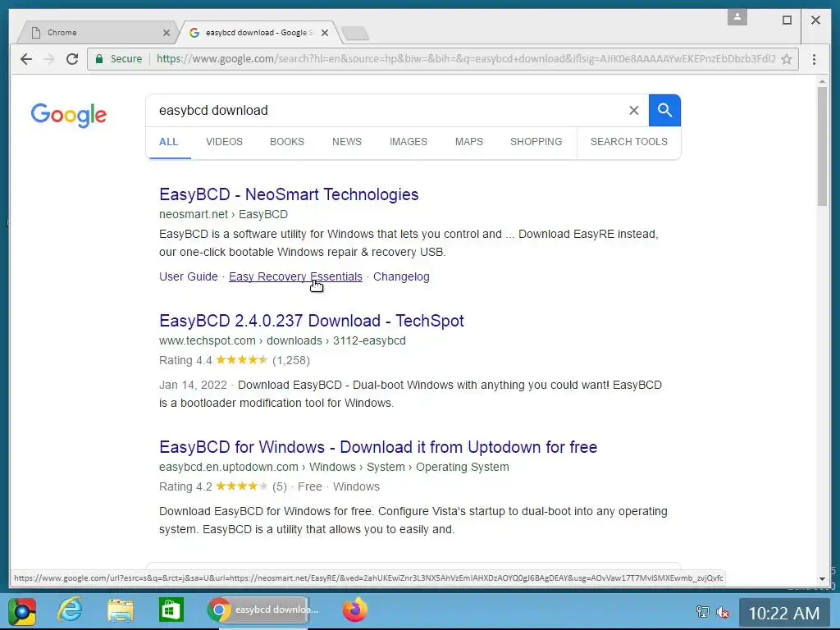Bookmark this page with the star
This screenshot has height=630, width=840.
(x=787, y=59)
